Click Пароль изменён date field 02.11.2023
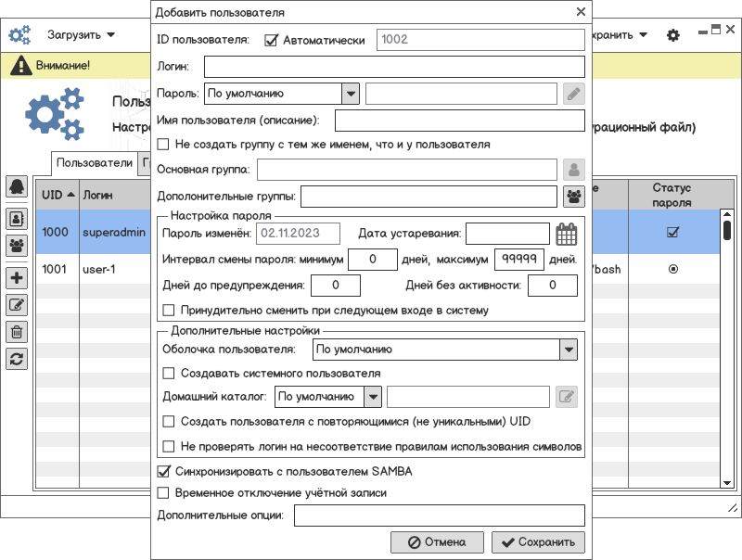 click(298, 234)
